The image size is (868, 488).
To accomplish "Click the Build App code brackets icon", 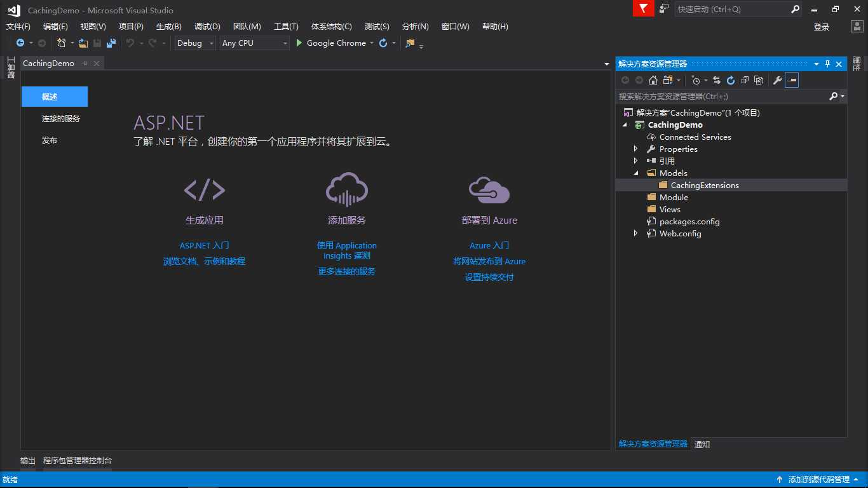I will [x=205, y=189].
